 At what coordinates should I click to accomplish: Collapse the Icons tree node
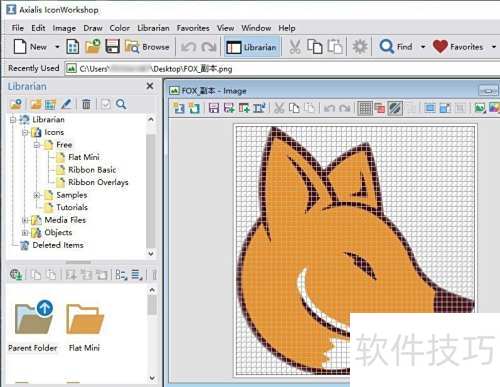pos(25,132)
